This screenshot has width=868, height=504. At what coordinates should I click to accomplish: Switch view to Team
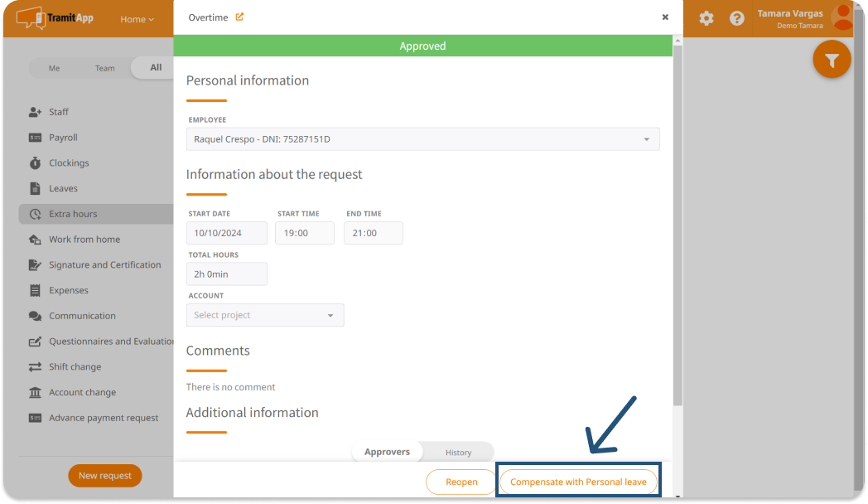(x=104, y=68)
